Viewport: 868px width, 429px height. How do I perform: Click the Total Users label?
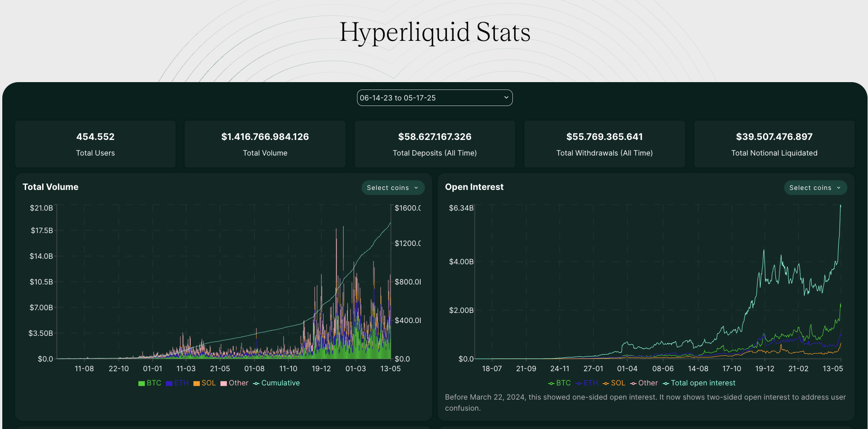click(95, 153)
